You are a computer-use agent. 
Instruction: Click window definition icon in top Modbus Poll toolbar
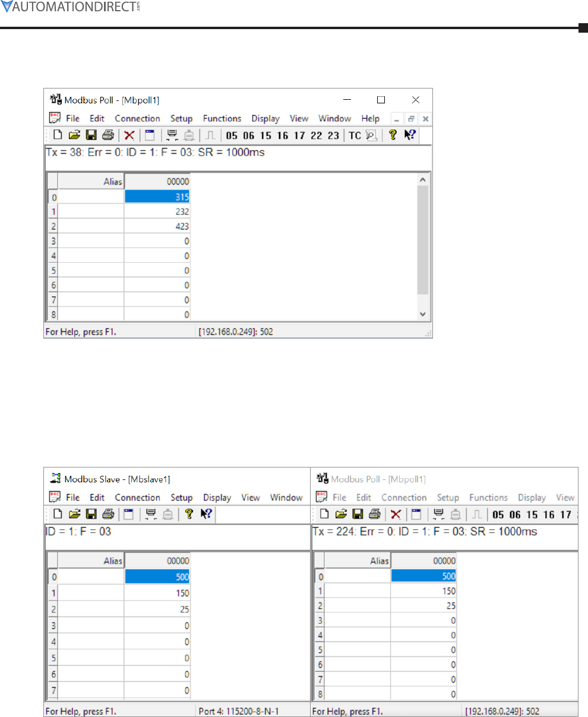(x=150, y=135)
